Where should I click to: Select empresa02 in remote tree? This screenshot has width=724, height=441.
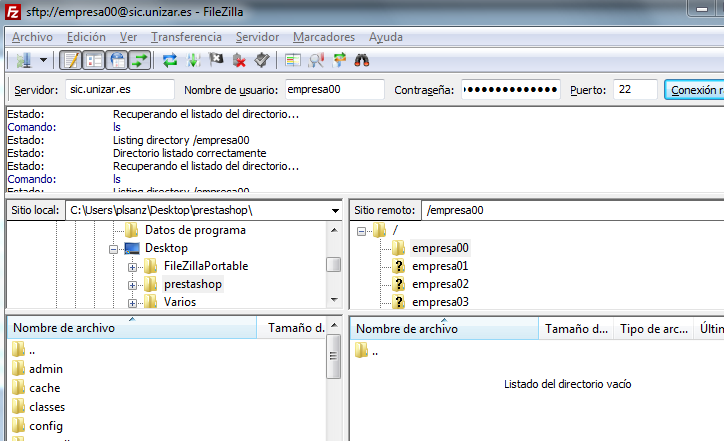(440, 284)
